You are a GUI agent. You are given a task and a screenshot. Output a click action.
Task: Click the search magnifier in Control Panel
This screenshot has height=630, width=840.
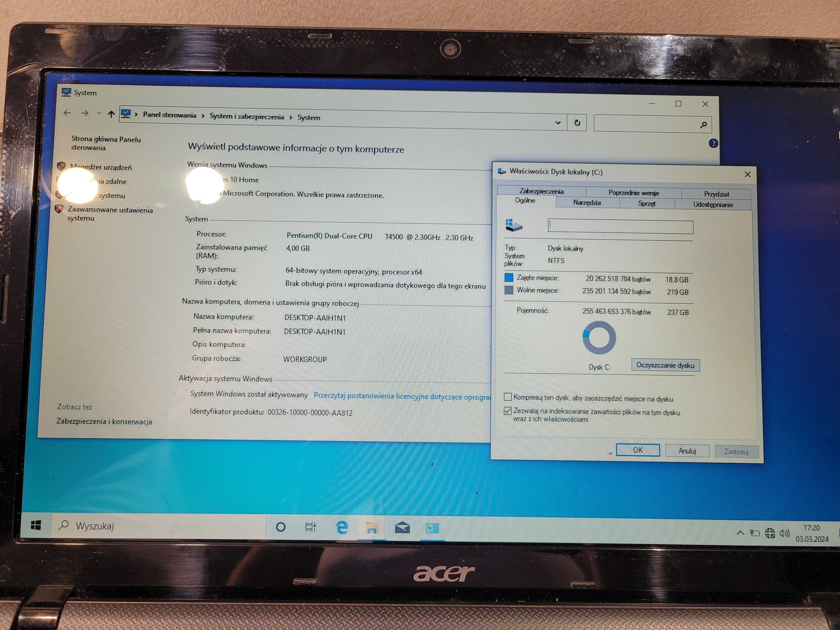point(703,125)
